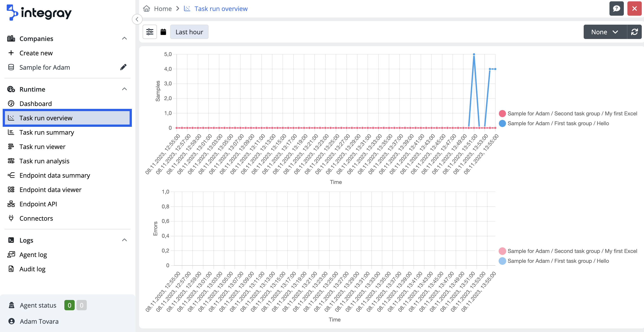The height and width of the screenshot is (332, 644).
Task: Toggle My first Excel series in Samples legend
Action: click(572, 113)
